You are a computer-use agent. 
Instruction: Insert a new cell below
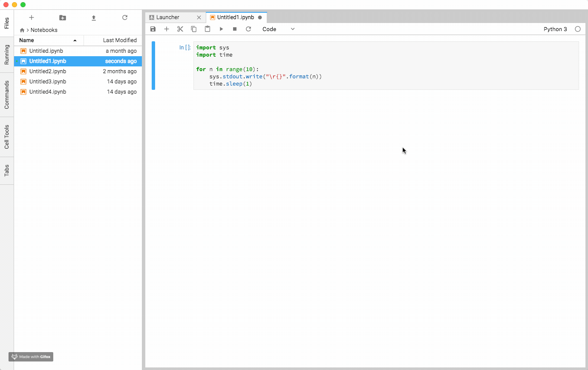pyautogui.click(x=167, y=29)
